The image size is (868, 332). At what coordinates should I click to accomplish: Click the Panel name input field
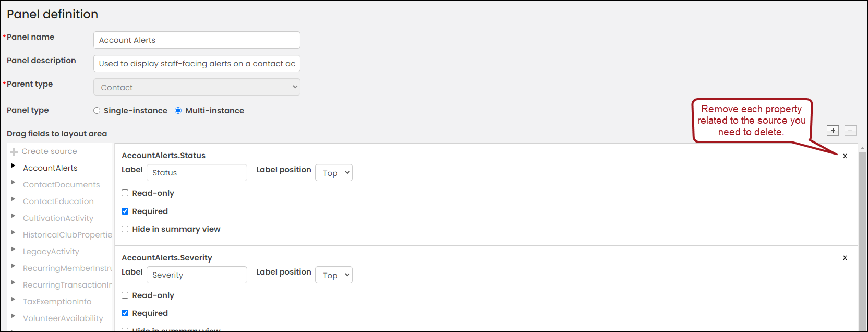click(197, 40)
